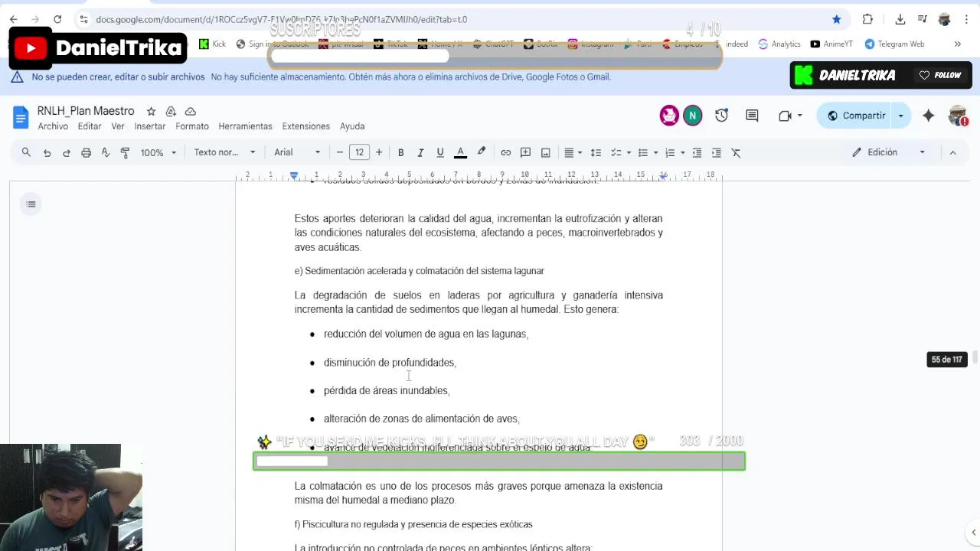This screenshot has height=551, width=980.
Task: Click the Compartir share button
Action: tap(857, 116)
